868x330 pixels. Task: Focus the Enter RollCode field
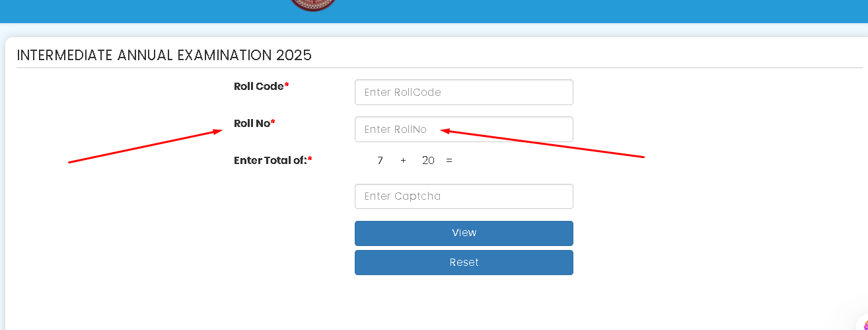pos(464,93)
